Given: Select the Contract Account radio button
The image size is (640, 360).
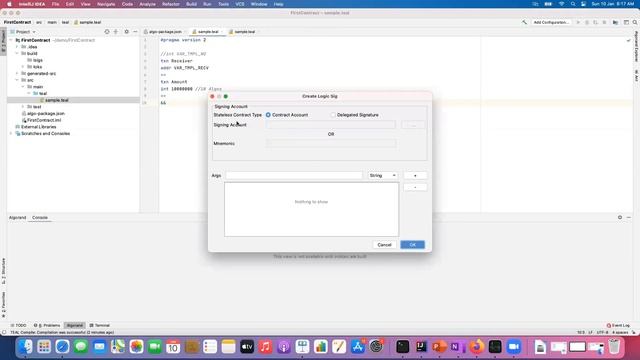Looking at the screenshot, I should pyautogui.click(x=268, y=115).
